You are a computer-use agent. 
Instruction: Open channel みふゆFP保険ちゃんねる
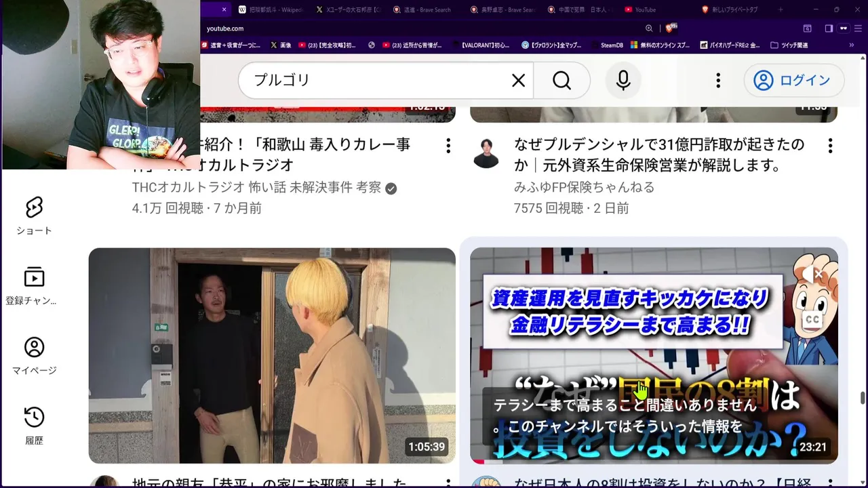coord(584,187)
